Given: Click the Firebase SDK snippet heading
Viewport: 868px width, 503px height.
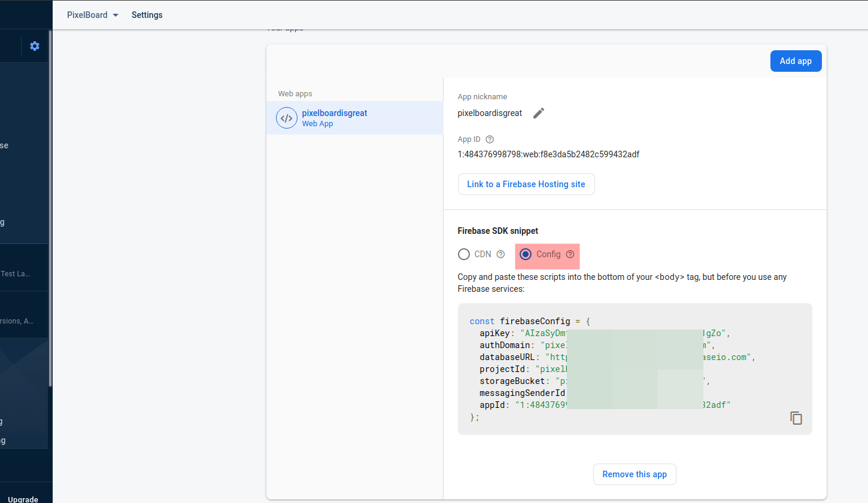Looking at the screenshot, I should [x=498, y=231].
